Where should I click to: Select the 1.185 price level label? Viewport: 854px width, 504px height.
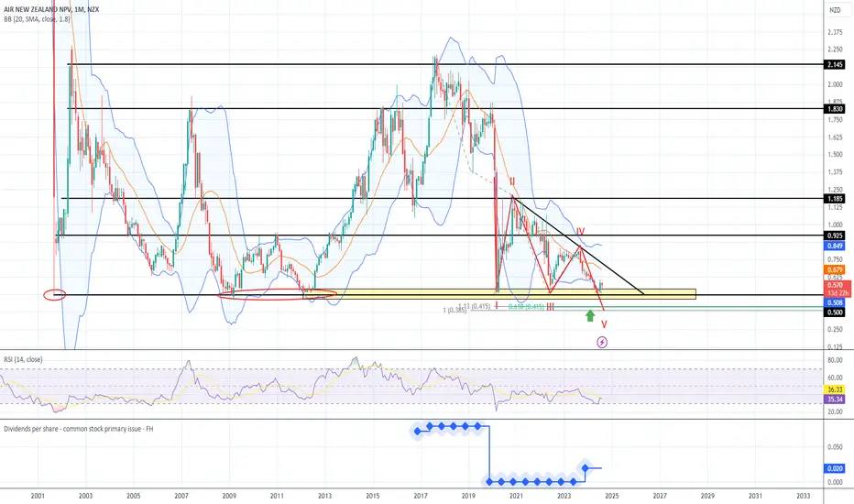[835, 199]
